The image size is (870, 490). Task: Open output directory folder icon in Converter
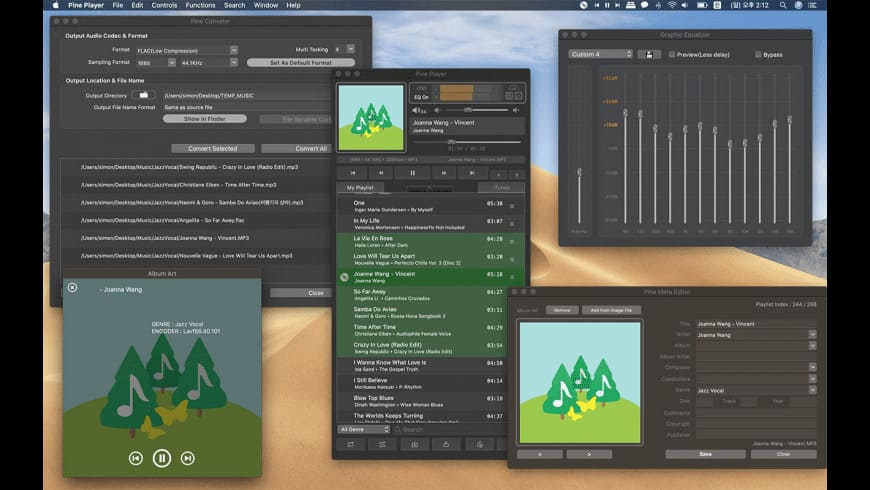pos(143,95)
